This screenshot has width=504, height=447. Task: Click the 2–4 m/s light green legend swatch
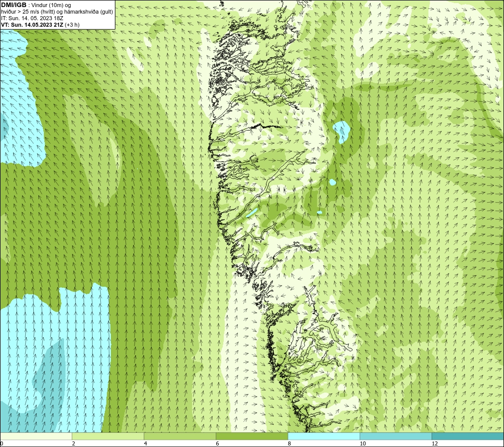pyautogui.click(x=108, y=436)
